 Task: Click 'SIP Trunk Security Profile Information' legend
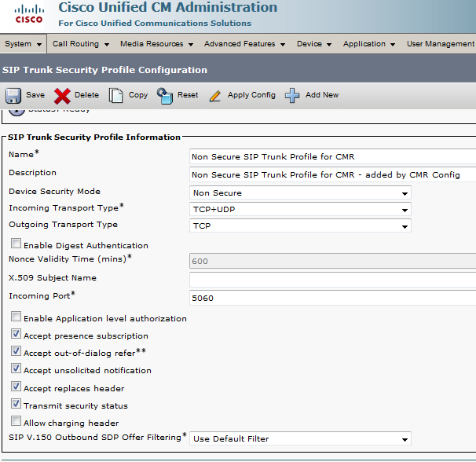click(x=94, y=137)
